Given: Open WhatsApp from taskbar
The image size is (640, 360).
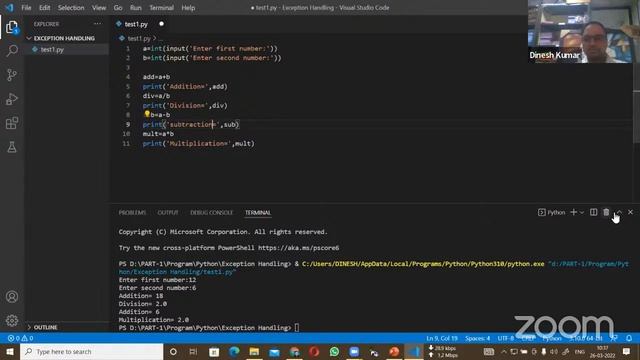Looking at the screenshot, I should [334, 351].
